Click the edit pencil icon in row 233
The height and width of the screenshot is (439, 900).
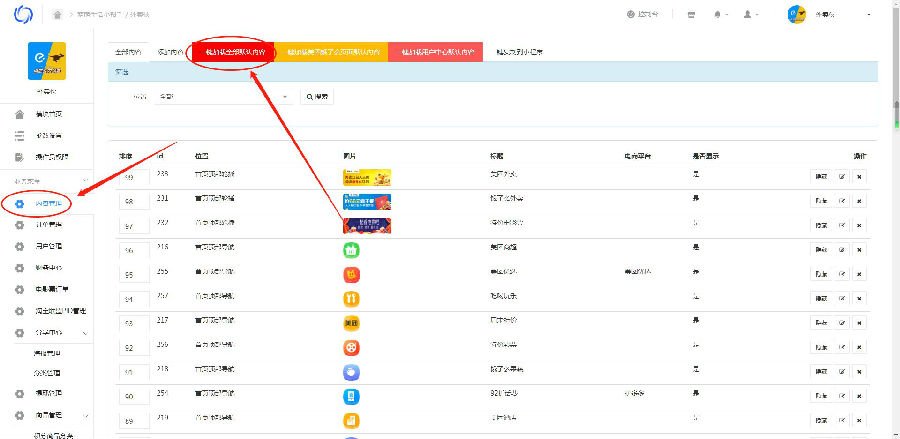pos(841,177)
